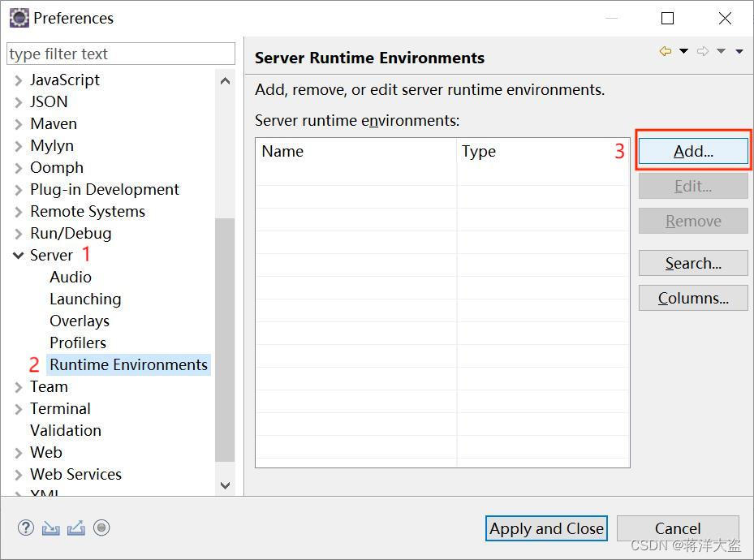Click the tree scrollbar down arrow
Viewport: 754px width, 560px height.
[x=226, y=485]
